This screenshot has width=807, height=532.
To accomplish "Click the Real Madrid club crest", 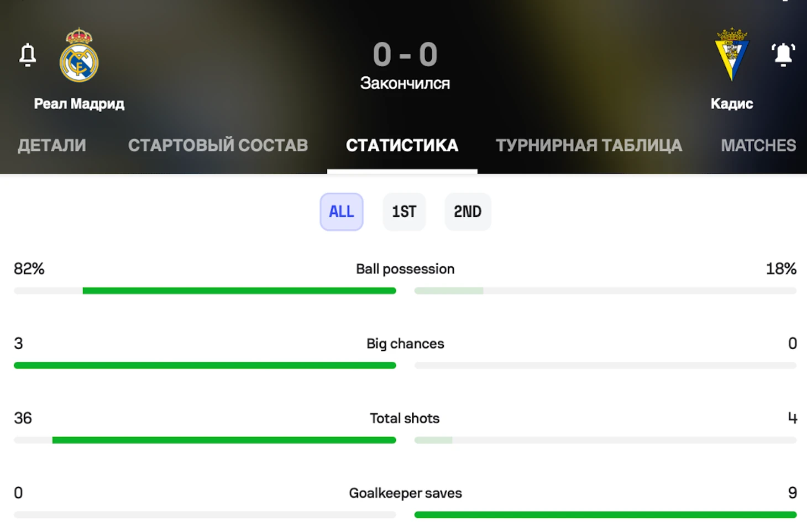I will pos(79,56).
